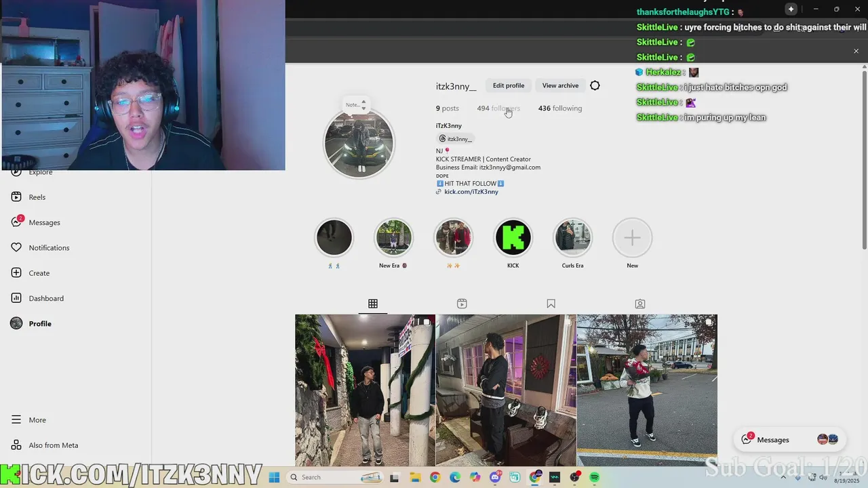Switch to the Tagged photos tab

click(x=640, y=304)
